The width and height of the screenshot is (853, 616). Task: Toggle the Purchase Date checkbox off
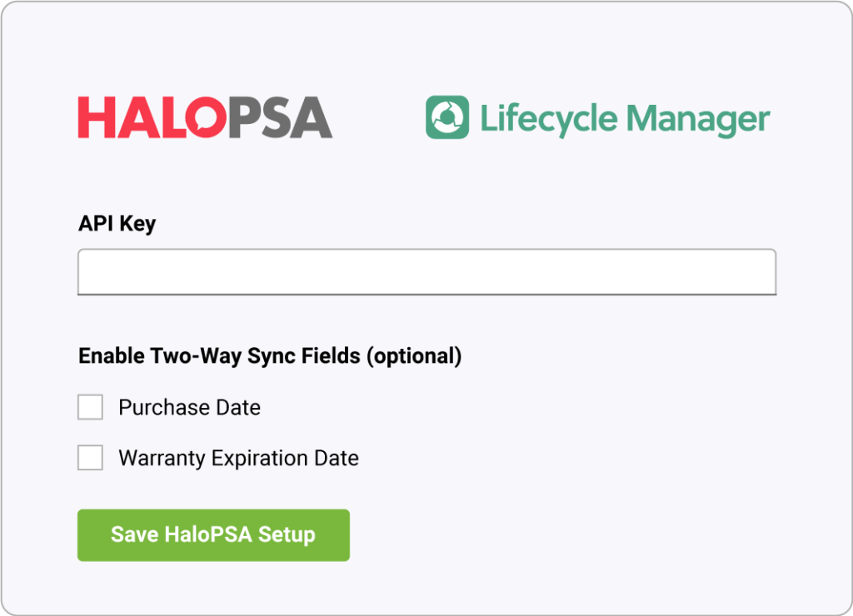[x=90, y=407]
